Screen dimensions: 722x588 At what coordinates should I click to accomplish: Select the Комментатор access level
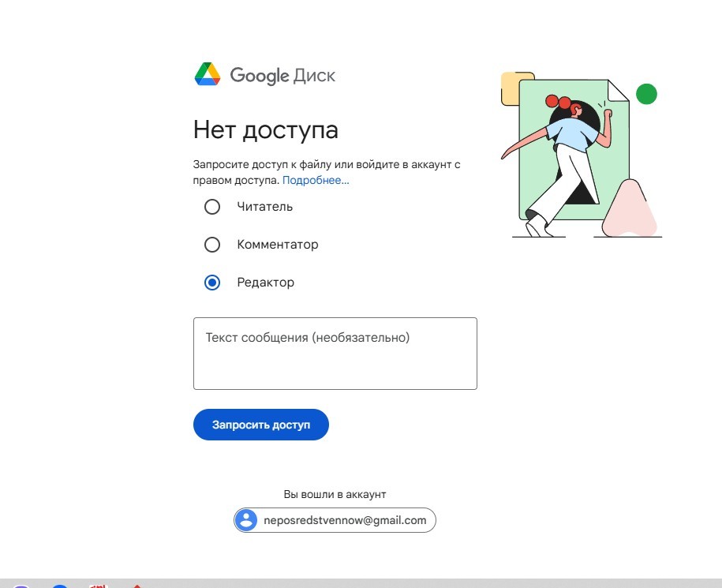point(211,245)
